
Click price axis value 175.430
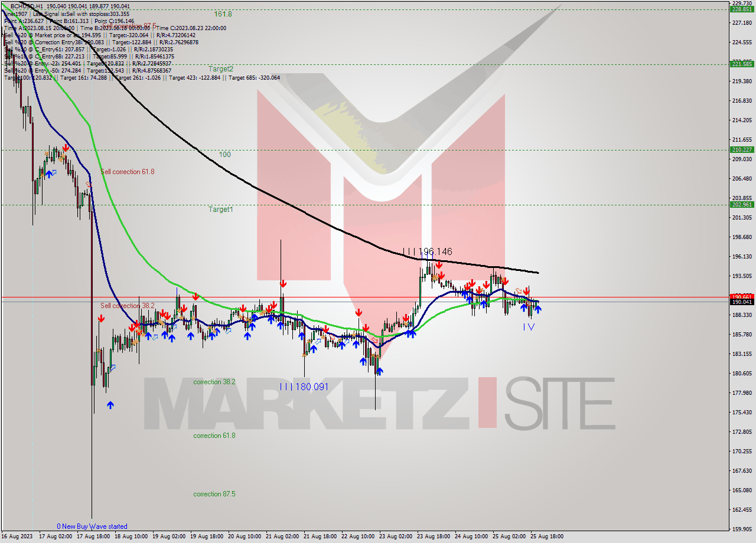(x=742, y=413)
